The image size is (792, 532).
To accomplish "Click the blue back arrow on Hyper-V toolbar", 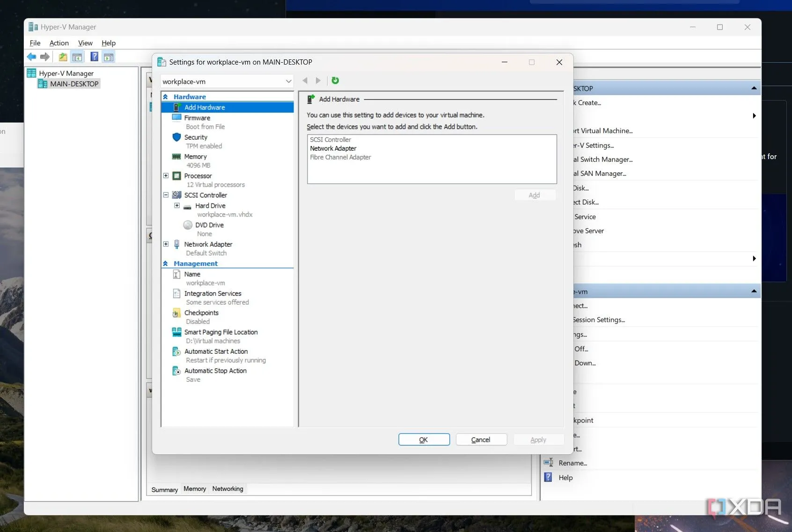I will coord(31,57).
